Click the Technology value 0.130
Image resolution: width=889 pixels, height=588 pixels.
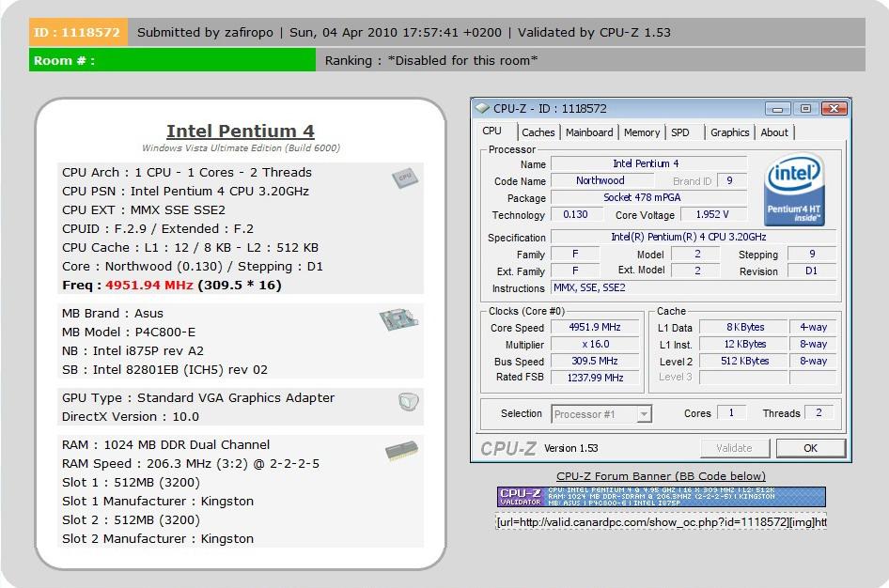coord(575,215)
